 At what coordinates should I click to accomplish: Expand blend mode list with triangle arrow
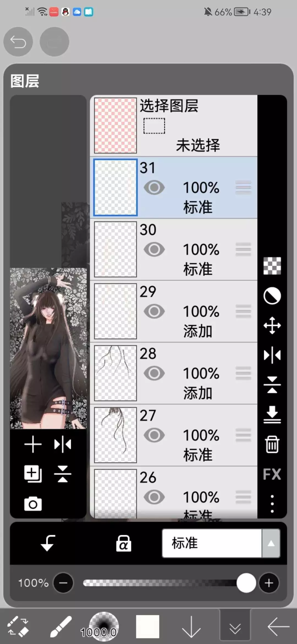click(x=271, y=543)
